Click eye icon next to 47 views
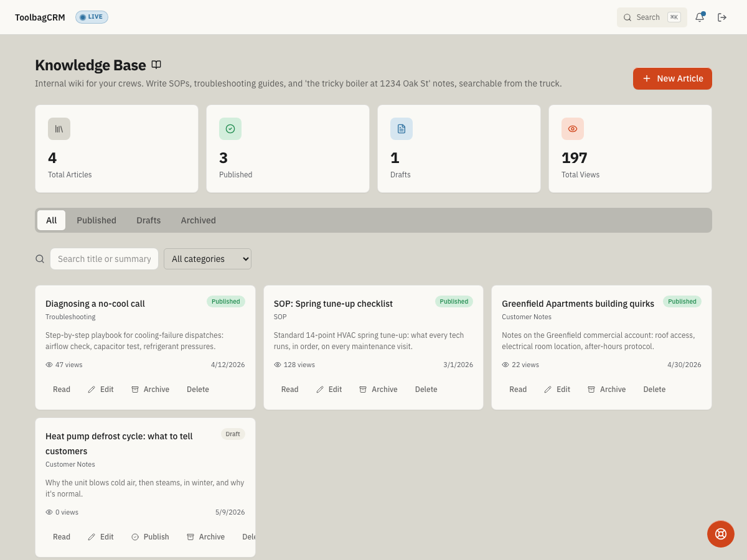 (x=49, y=365)
